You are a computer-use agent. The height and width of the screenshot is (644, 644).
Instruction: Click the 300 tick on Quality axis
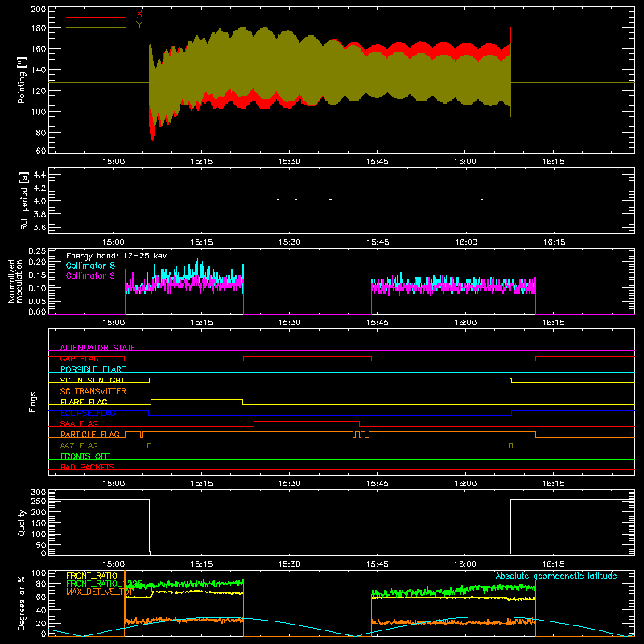38,493
